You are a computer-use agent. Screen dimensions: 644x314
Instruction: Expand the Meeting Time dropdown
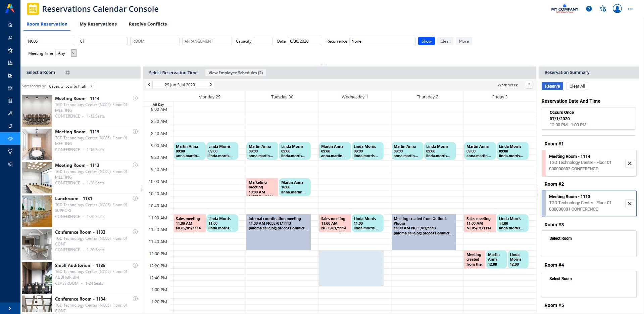click(74, 53)
